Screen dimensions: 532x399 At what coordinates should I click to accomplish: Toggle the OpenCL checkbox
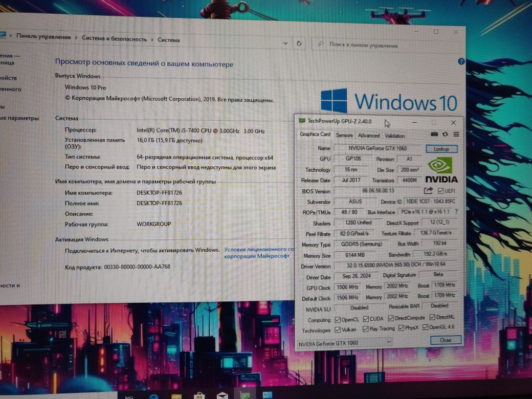click(338, 320)
